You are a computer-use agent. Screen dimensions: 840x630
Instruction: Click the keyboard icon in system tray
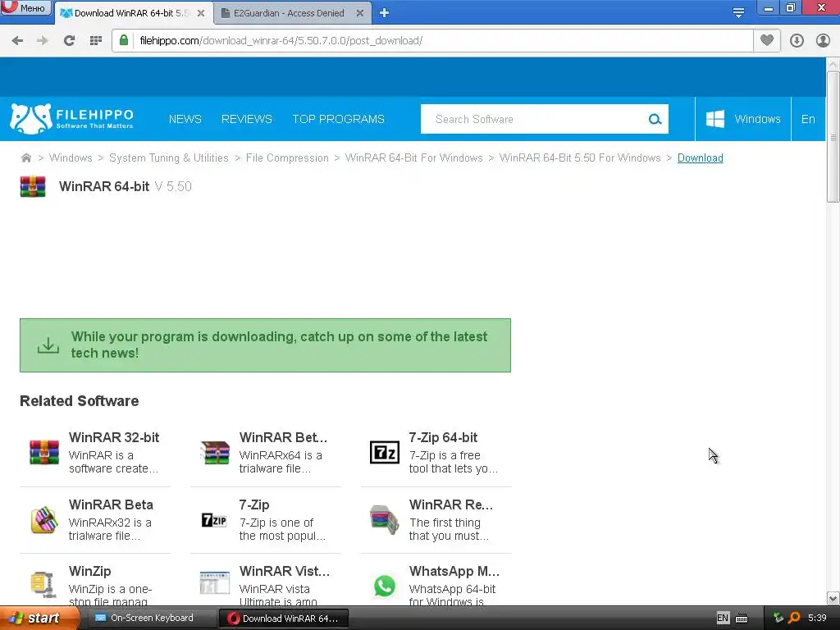[742, 619]
